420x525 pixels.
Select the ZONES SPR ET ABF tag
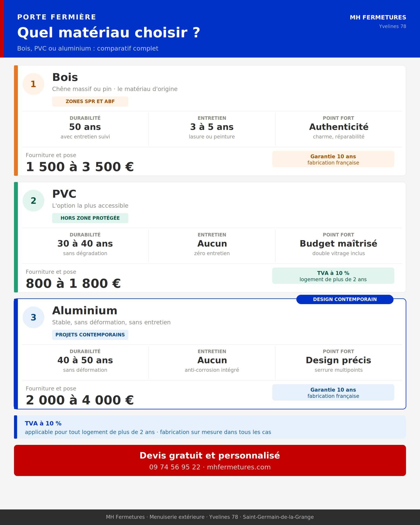(x=90, y=101)
